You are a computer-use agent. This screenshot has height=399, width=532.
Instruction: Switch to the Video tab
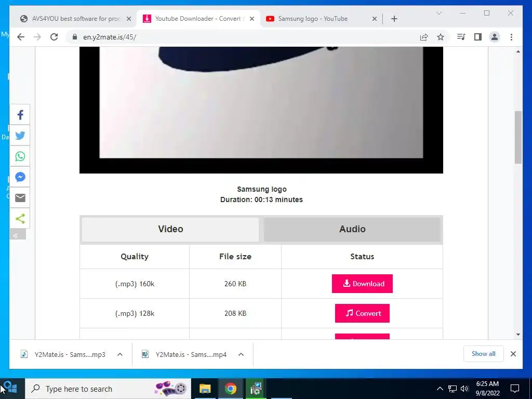click(170, 229)
